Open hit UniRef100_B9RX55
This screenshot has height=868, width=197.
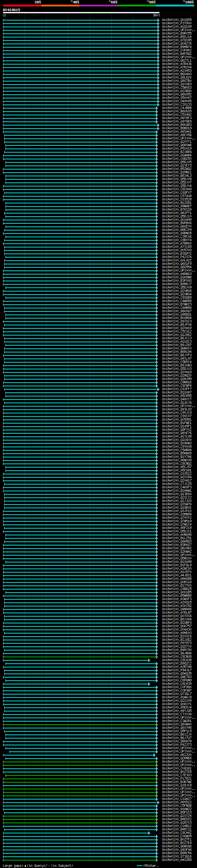[176, 33]
